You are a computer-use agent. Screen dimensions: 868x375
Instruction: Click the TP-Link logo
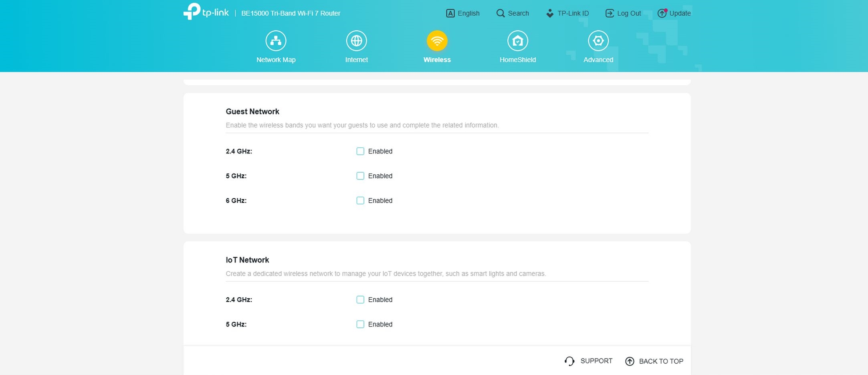[206, 12]
